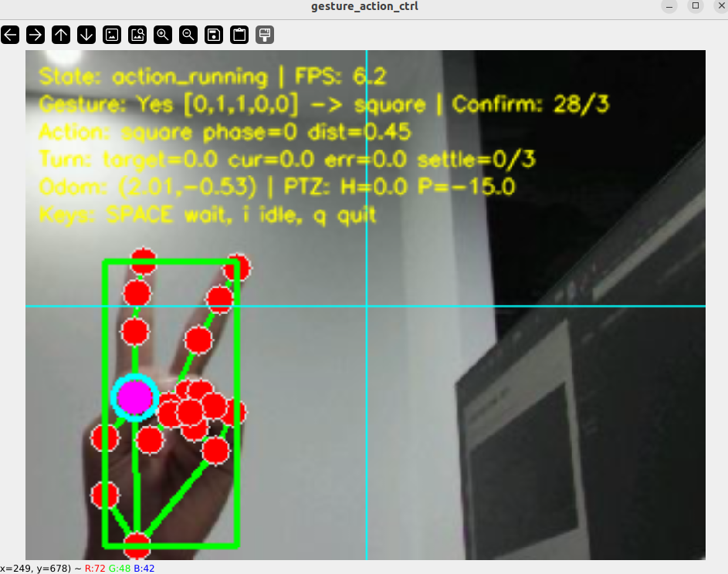Click the 'Action: square phase=0 dist=0.45' line
This screenshot has height=574, width=728.
point(225,132)
